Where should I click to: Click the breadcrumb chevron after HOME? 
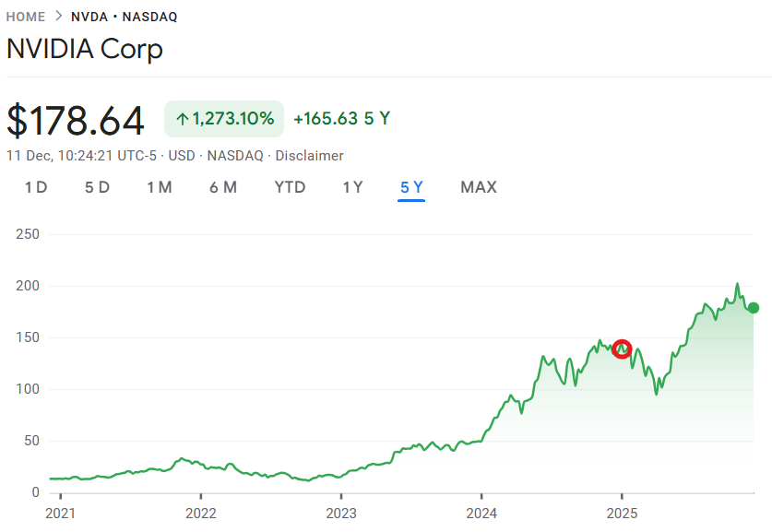pyautogui.click(x=58, y=17)
